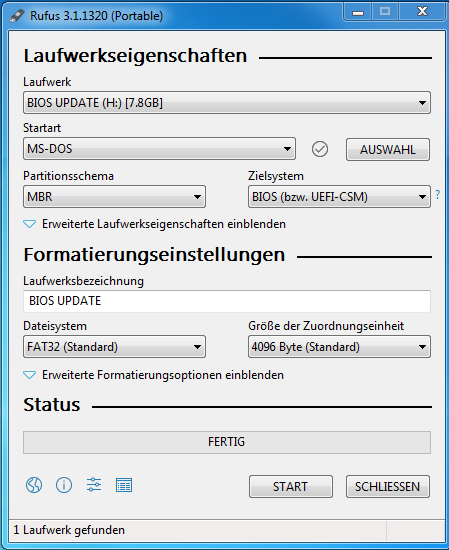Close the Rufus window with X

(x=422, y=12)
